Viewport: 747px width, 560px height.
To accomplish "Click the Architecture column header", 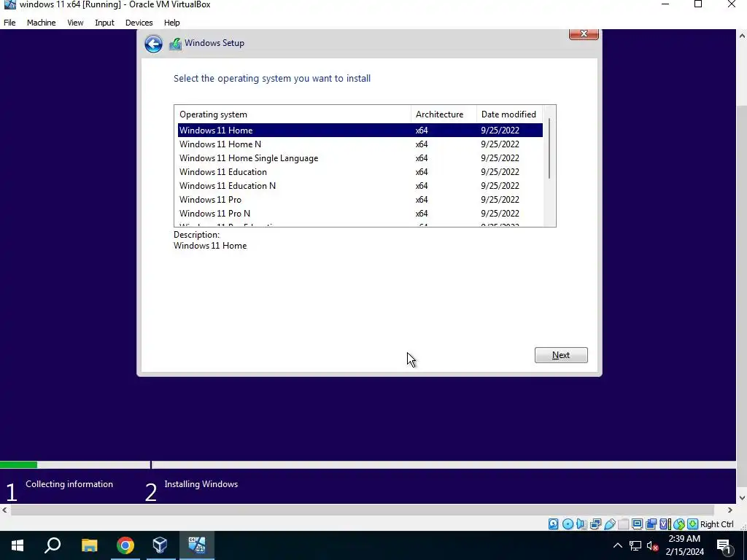I will [444, 114].
